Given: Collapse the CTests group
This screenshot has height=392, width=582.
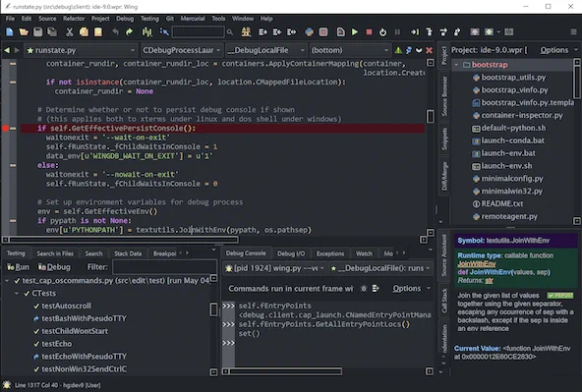Looking at the screenshot, I should click(x=17, y=294).
